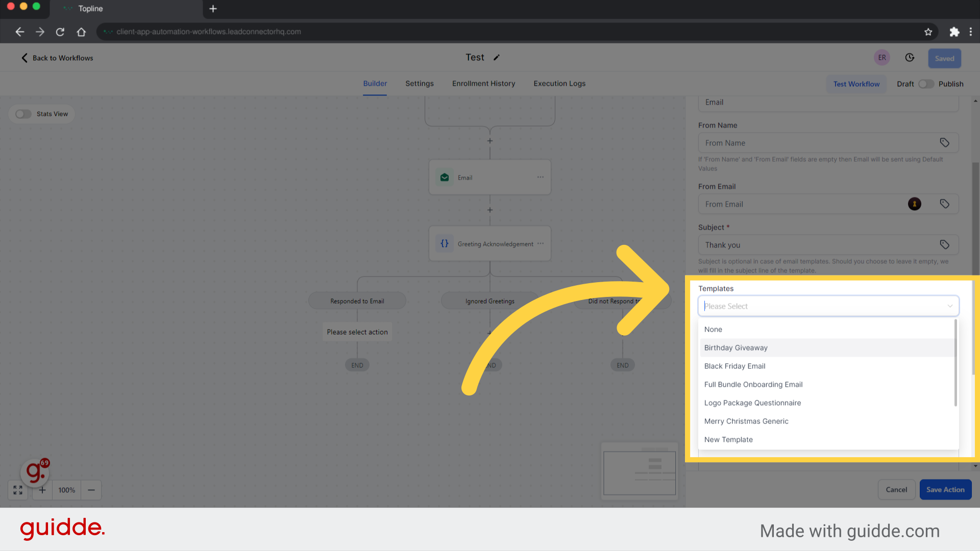This screenshot has width=980, height=551.
Task: Insert custom value tag in Subject
Action: (x=945, y=245)
